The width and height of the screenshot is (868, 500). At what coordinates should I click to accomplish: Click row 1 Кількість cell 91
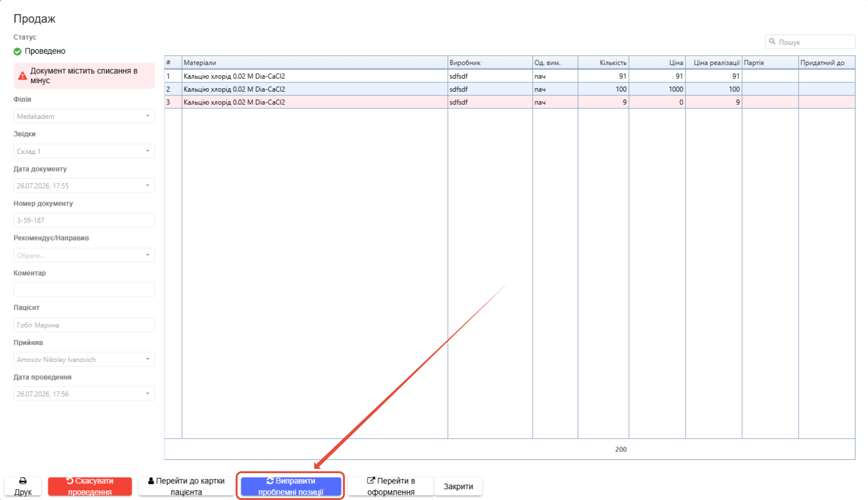[x=604, y=76]
